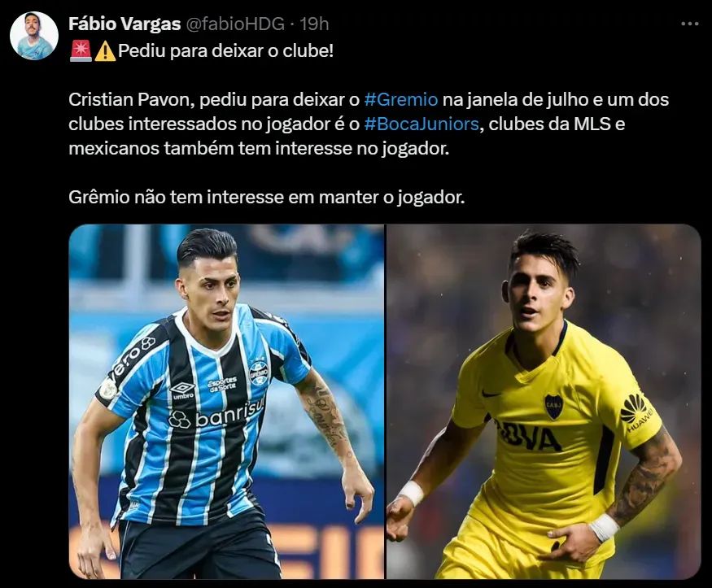Click the Fábio Vargas display name
Viewport: 712px width, 588px height.
[x=124, y=24]
